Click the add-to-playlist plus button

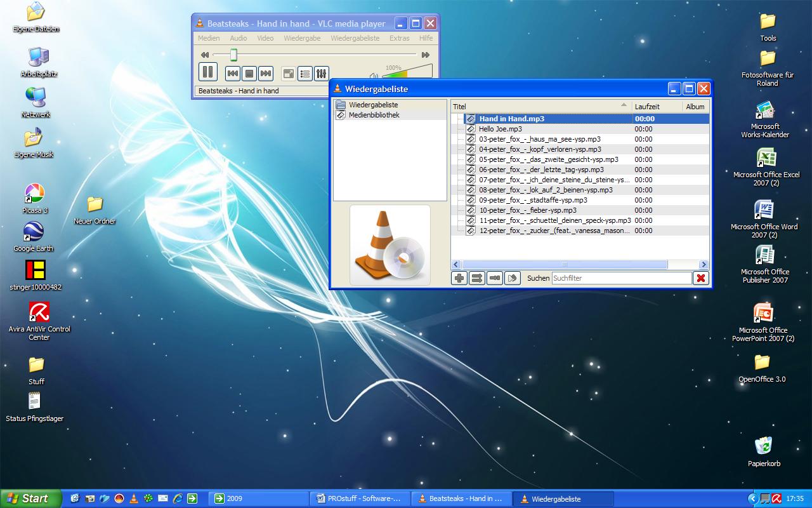(459, 278)
